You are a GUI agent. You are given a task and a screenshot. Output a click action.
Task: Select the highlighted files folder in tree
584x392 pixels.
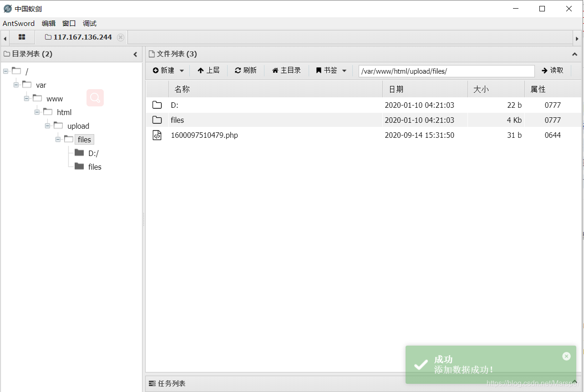click(84, 140)
